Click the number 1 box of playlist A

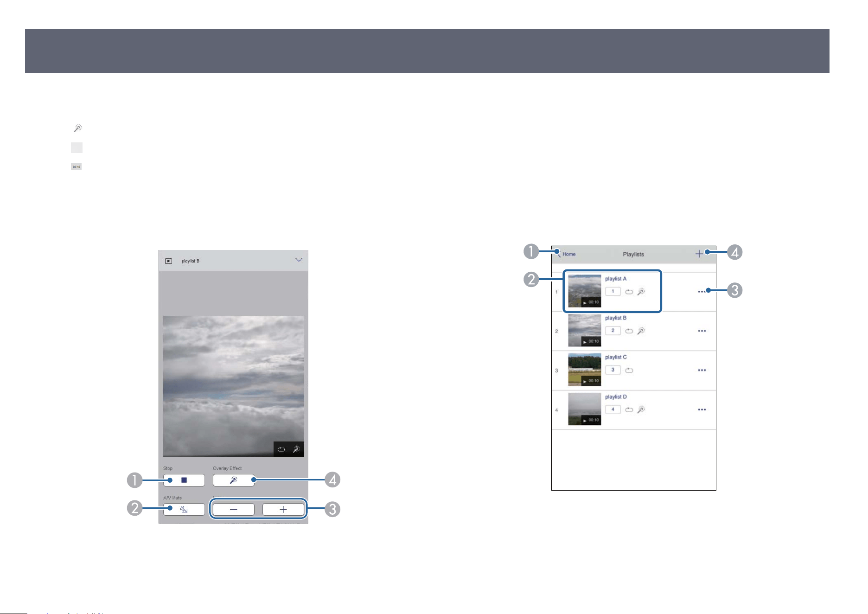(x=613, y=291)
